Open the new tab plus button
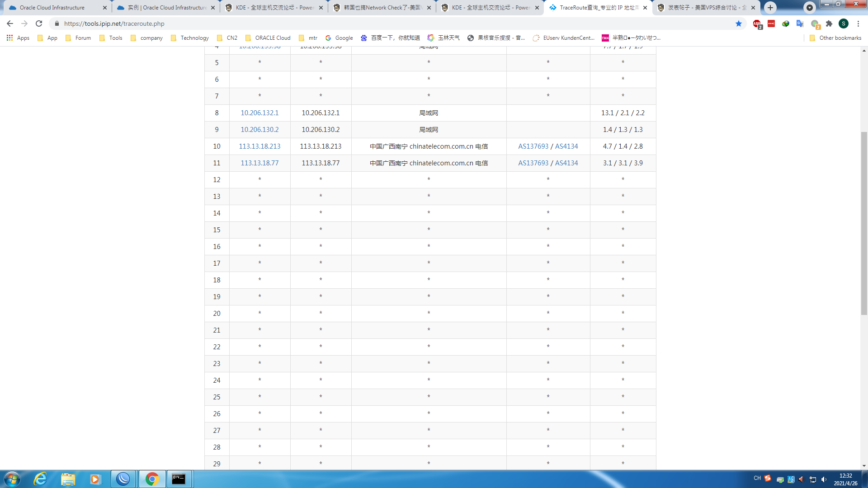 [770, 8]
